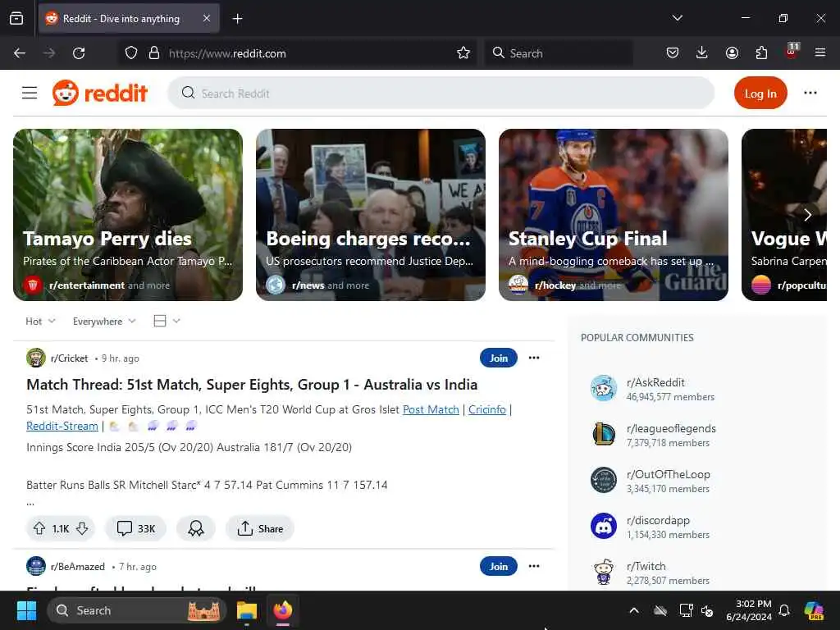The image size is (840, 630).
Task: Open the Firefox account menu
Action: 732,53
